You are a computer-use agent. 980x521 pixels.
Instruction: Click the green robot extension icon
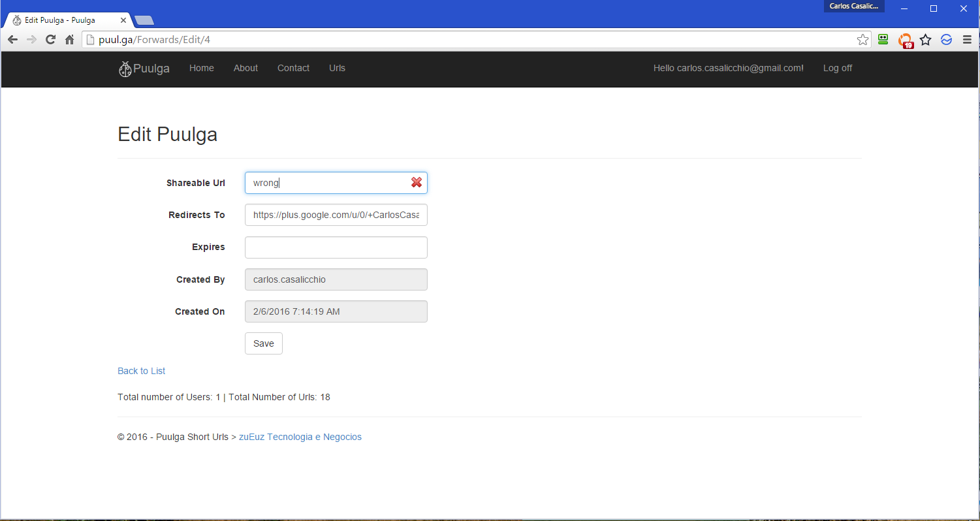[x=883, y=40]
